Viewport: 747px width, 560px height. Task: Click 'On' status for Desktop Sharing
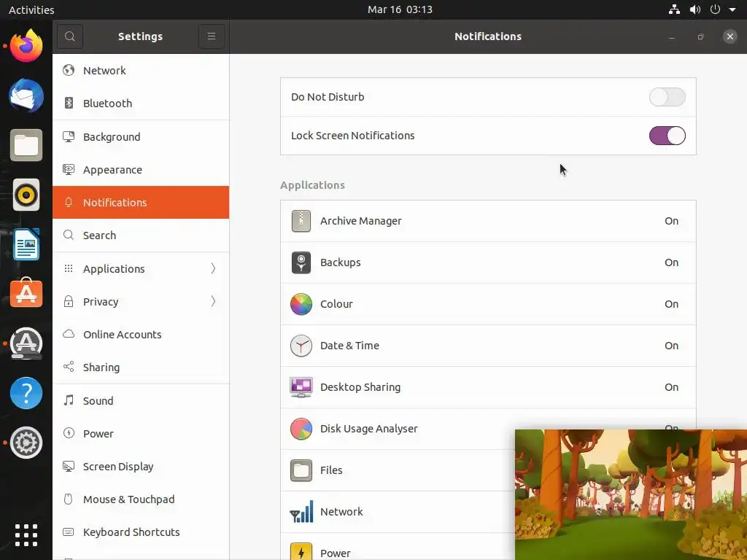[x=671, y=387]
